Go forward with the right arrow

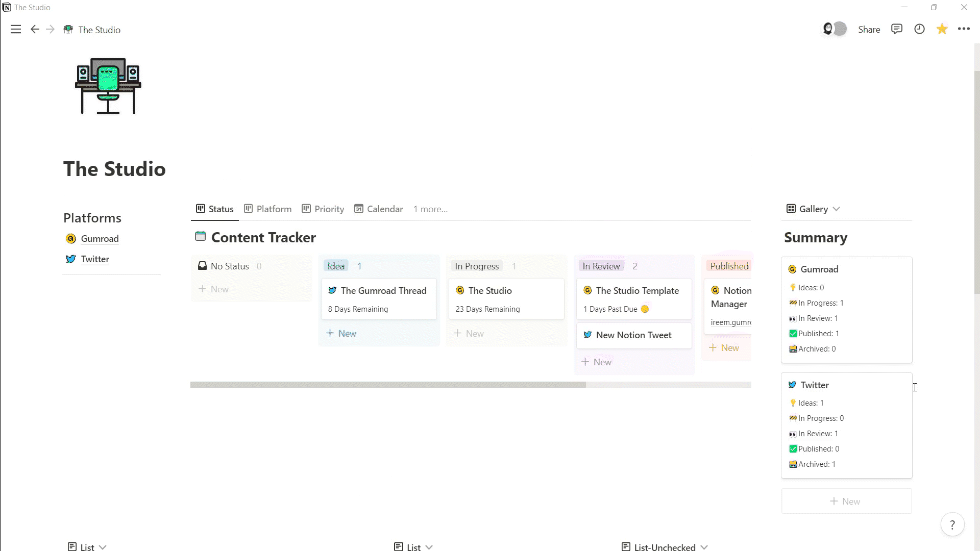[x=50, y=30]
